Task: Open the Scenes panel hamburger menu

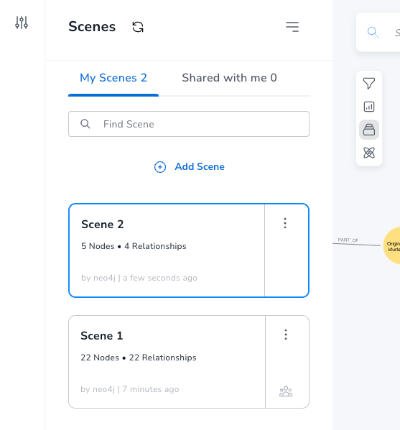Action: 292,27
